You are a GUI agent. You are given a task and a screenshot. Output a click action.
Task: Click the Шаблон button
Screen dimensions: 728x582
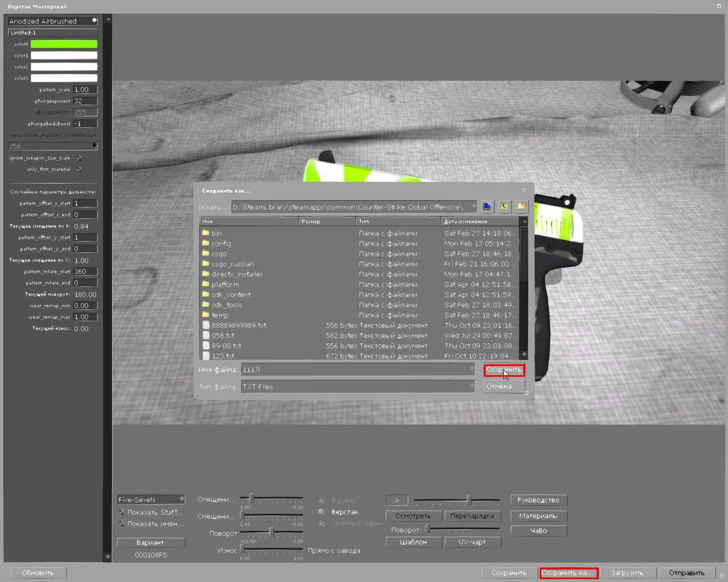click(x=413, y=542)
